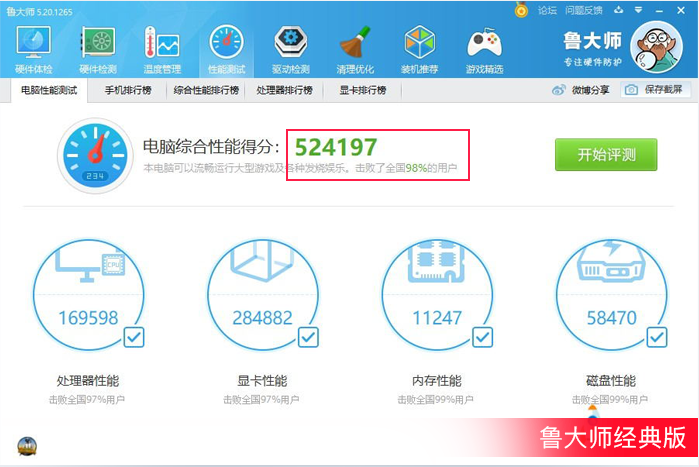Click the game icon at bottom-left corner

tap(27, 446)
